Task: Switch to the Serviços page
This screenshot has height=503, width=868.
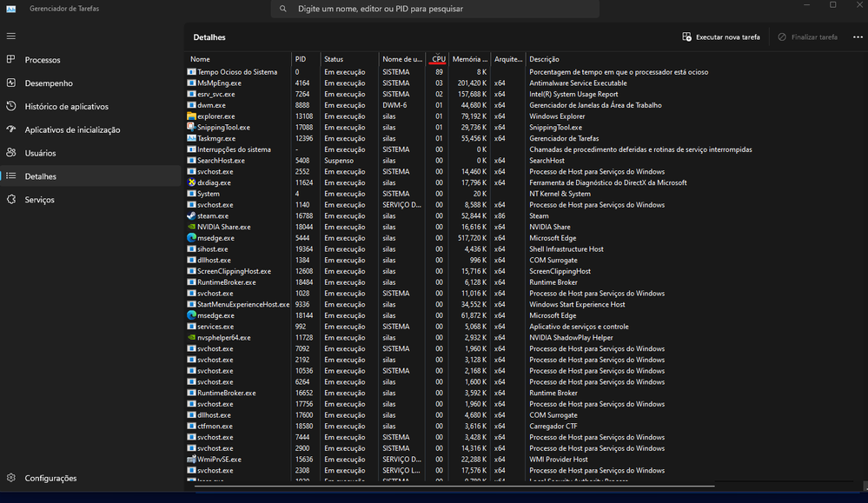Action: (x=39, y=200)
